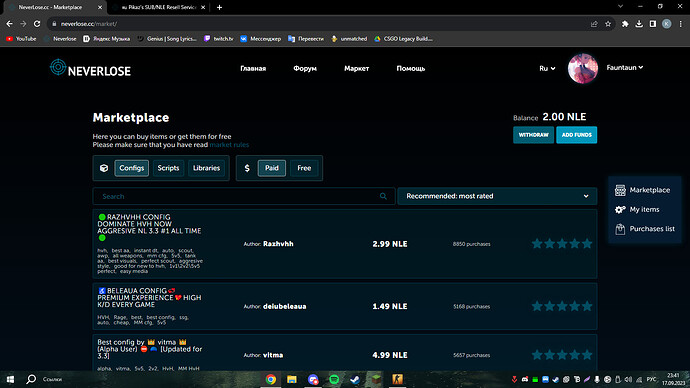Select the Configs filter
The width and height of the screenshot is (690, 388).
(x=132, y=168)
